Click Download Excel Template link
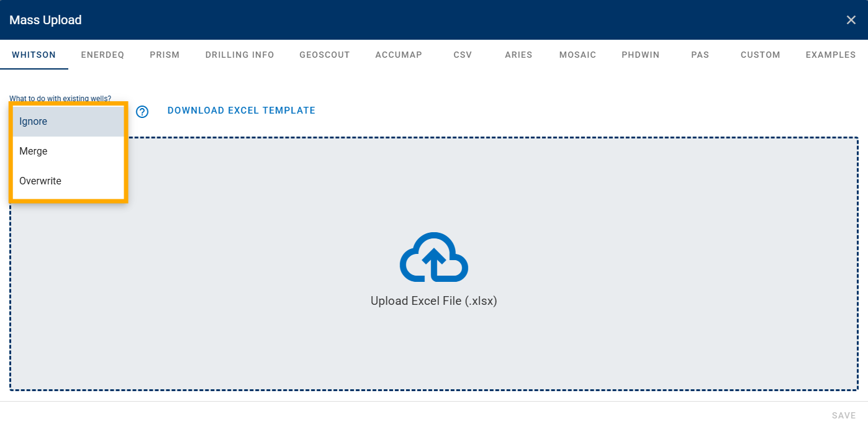This screenshot has height=429, width=868. click(x=242, y=111)
